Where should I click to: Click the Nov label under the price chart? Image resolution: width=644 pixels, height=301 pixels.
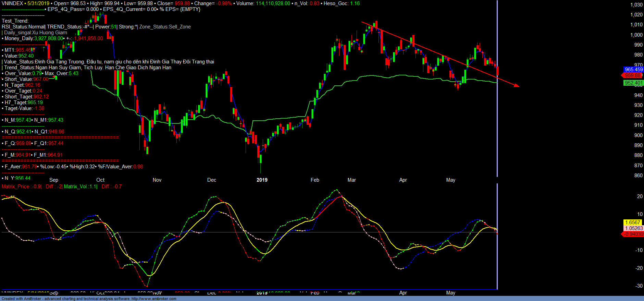(x=157, y=180)
